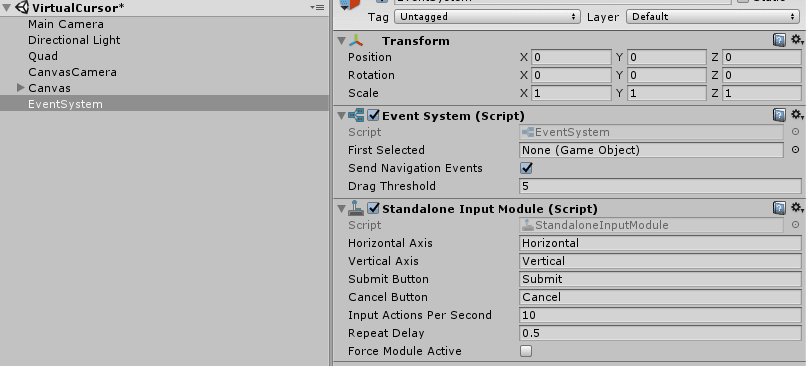This screenshot has height=366, width=806.
Task: Click the Drag Threshold value field
Action: (x=660, y=186)
